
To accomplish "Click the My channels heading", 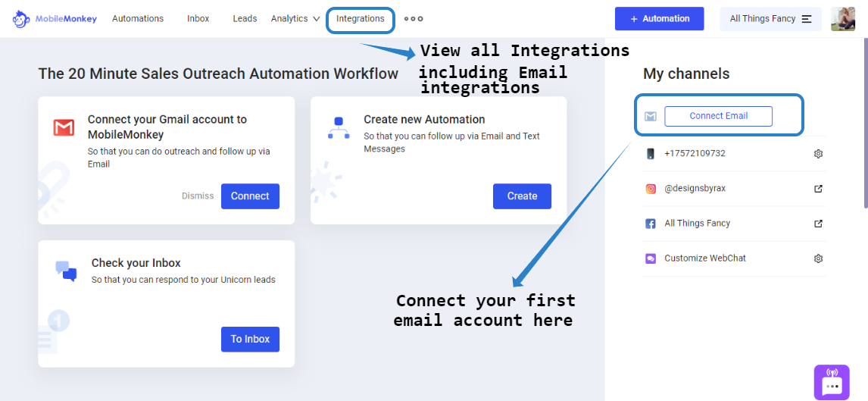I will click(686, 74).
